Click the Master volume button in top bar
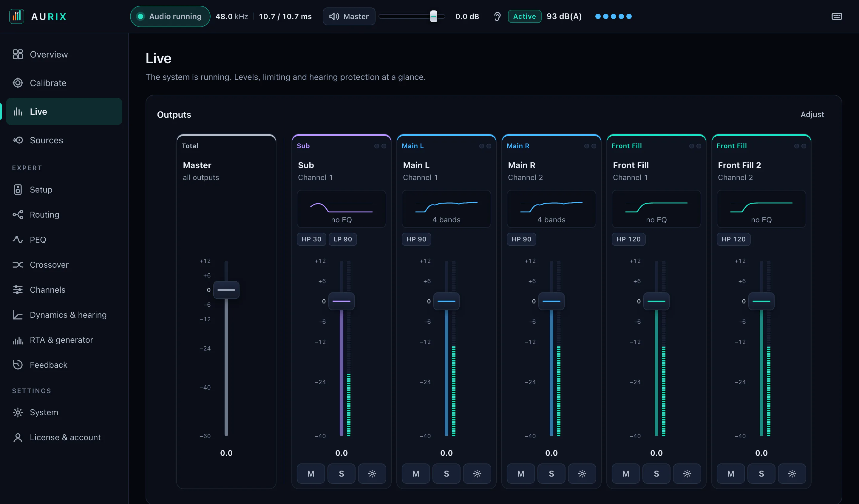Screen dimensions: 859x504 coord(349,16)
